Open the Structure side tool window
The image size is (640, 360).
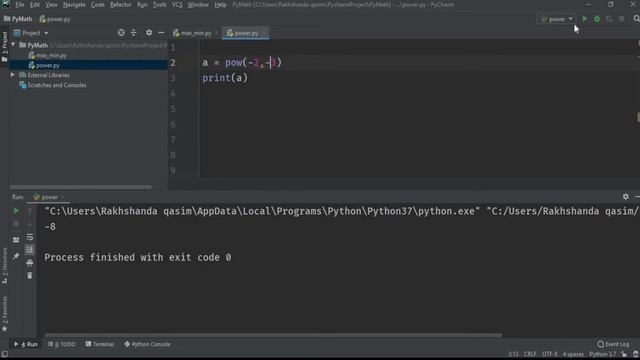tap(4, 265)
